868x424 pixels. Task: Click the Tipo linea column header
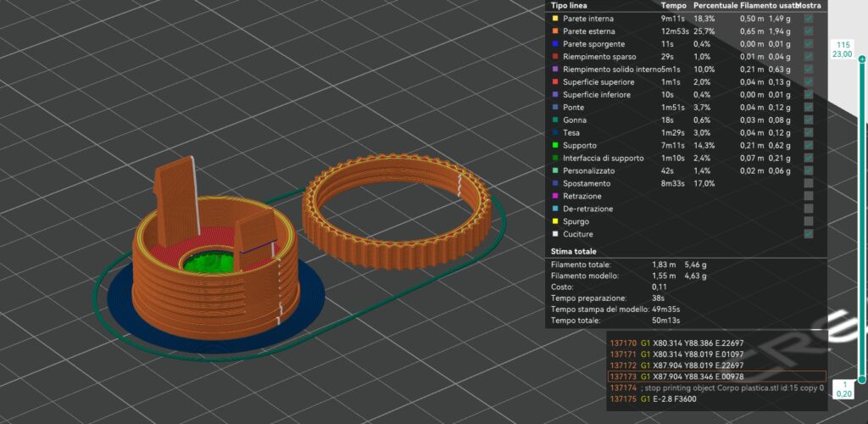click(x=569, y=6)
